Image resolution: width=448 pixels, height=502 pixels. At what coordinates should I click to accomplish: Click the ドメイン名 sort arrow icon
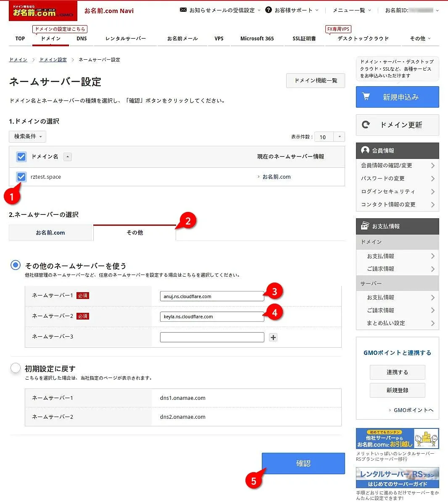[x=68, y=157]
